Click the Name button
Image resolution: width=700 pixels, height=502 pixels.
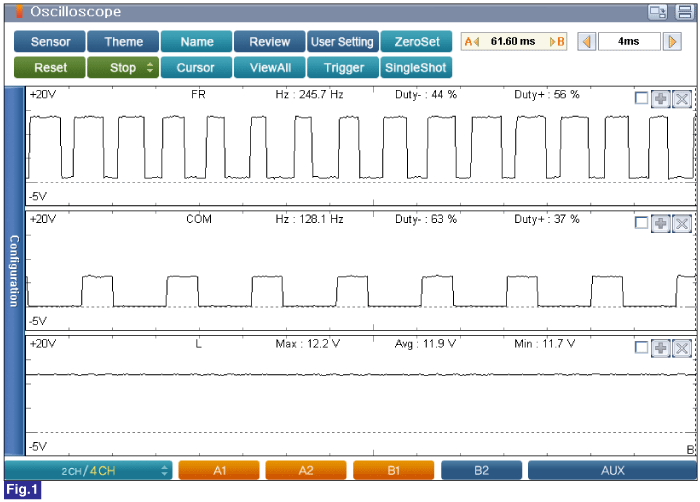coord(196,42)
